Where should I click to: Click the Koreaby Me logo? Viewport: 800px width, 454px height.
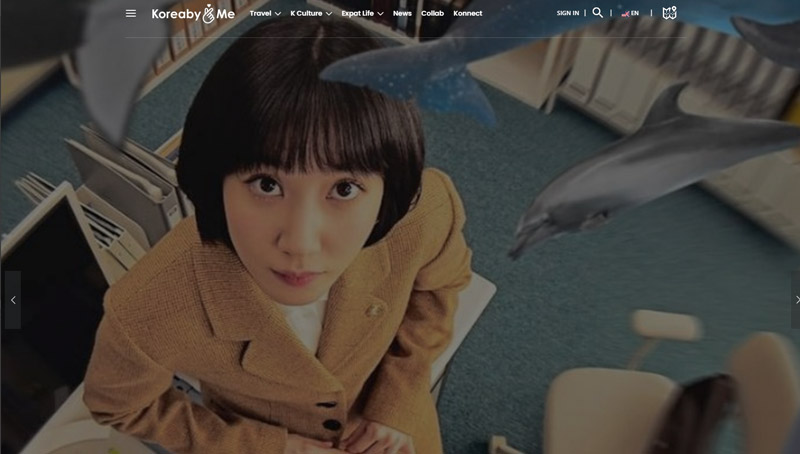(193, 14)
